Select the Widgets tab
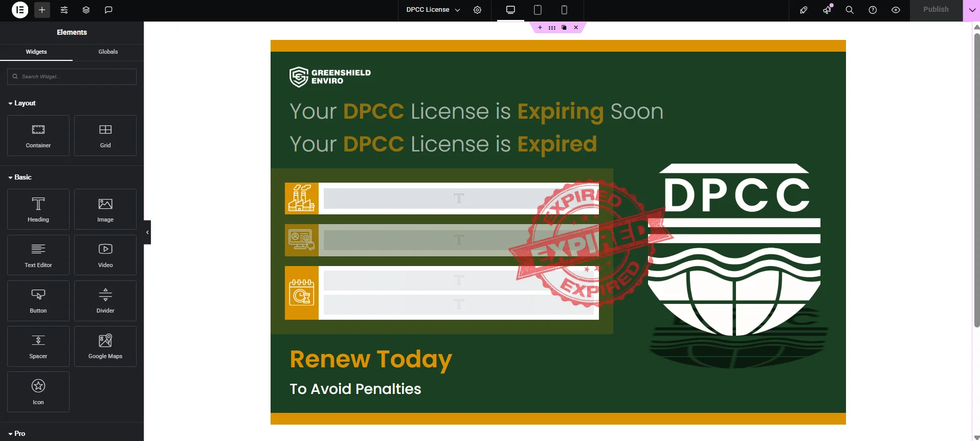Image resolution: width=980 pixels, height=441 pixels. (x=36, y=52)
